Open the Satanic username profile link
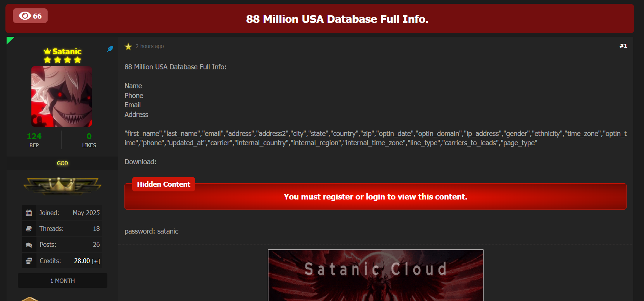 pyautogui.click(x=67, y=52)
